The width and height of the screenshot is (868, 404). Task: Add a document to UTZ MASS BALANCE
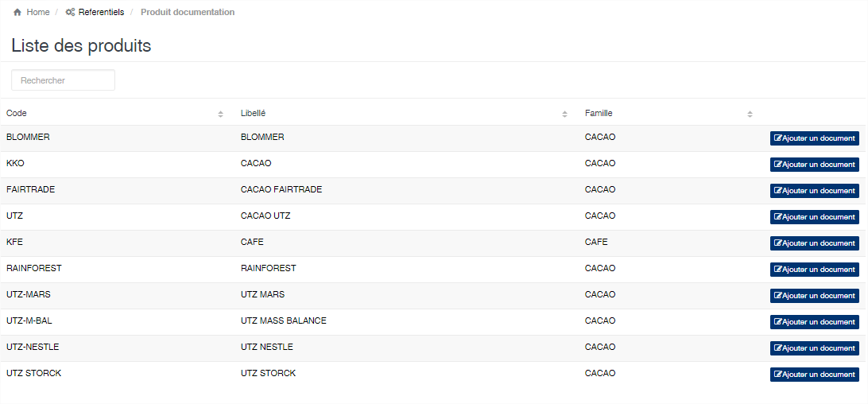point(814,322)
